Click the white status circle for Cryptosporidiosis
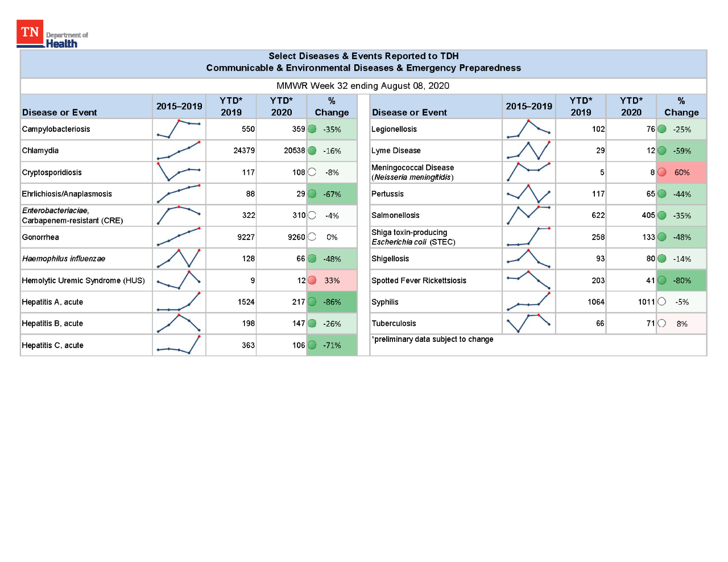 [x=312, y=172]
